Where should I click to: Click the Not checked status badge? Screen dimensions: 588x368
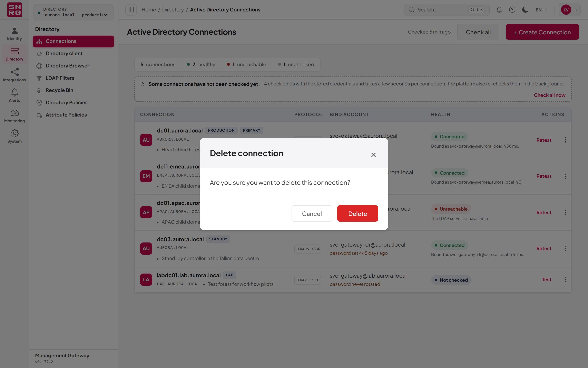point(451,280)
